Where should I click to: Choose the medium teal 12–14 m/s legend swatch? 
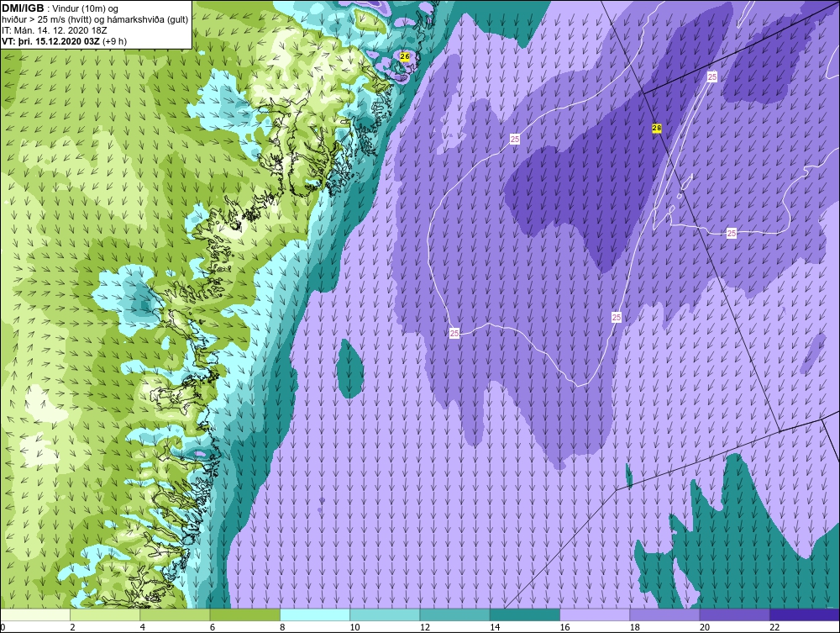[x=454, y=615]
